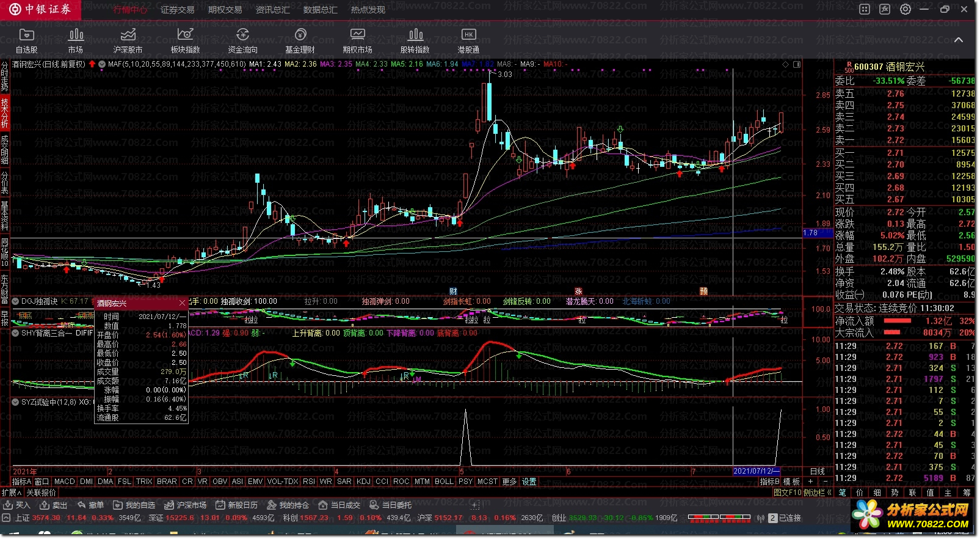Screen dimensions: 980x539
Task: Switch to 期权交易 menu
Action: [x=225, y=10]
